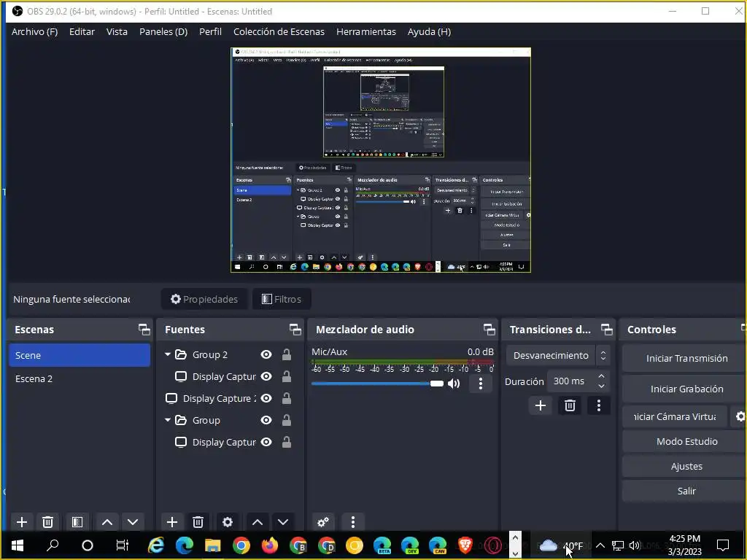The width and height of the screenshot is (747, 560).
Task: Open transition properties three-dot menu
Action: pyautogui.click(x=599, y=405)
